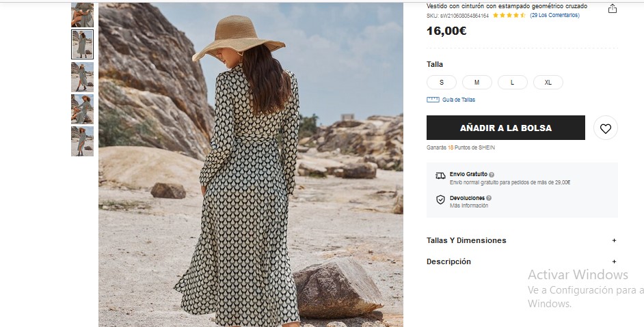This screenshot has width=644, height=327.
Task: Click the star rating icons
Action: pos(509,16)
